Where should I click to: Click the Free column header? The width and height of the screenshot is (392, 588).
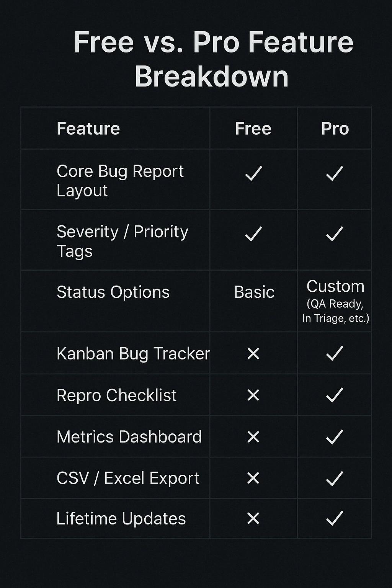point(253,129)
